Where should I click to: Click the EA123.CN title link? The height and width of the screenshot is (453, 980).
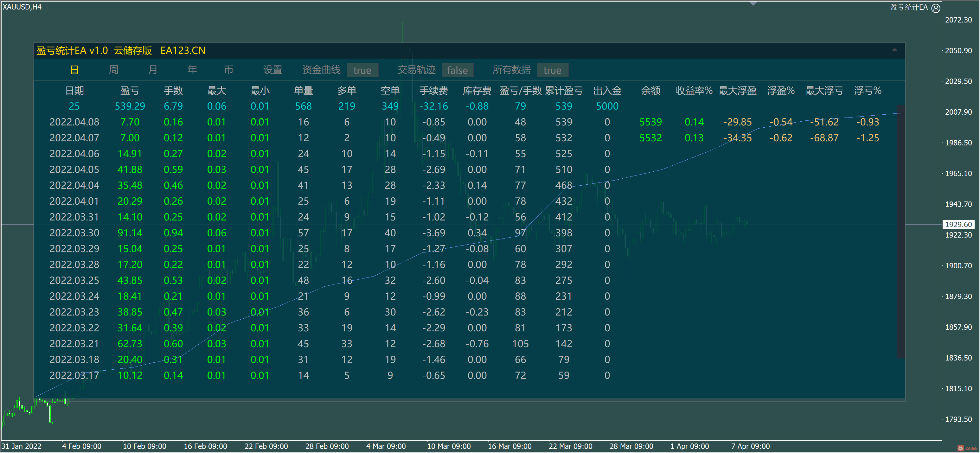183,50
